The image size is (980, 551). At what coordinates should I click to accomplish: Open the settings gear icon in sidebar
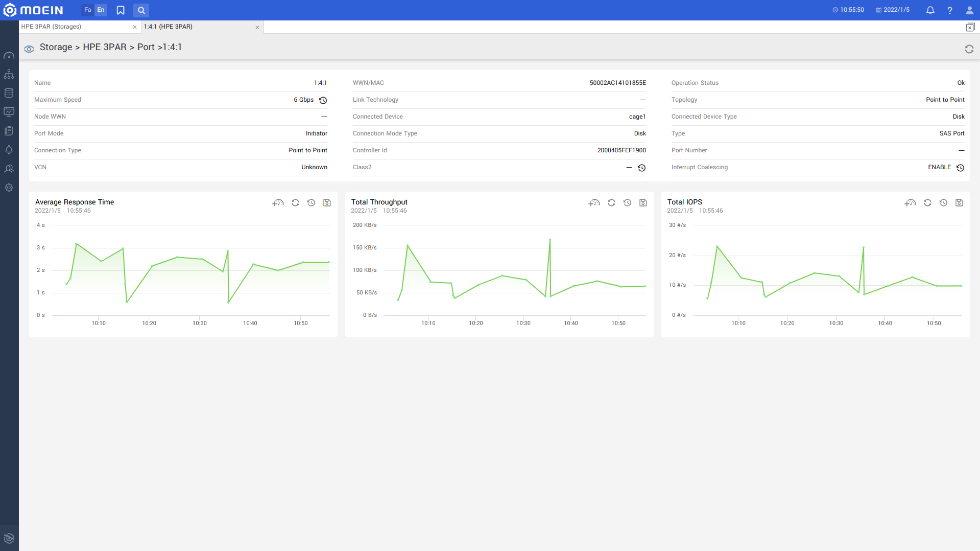9,188
